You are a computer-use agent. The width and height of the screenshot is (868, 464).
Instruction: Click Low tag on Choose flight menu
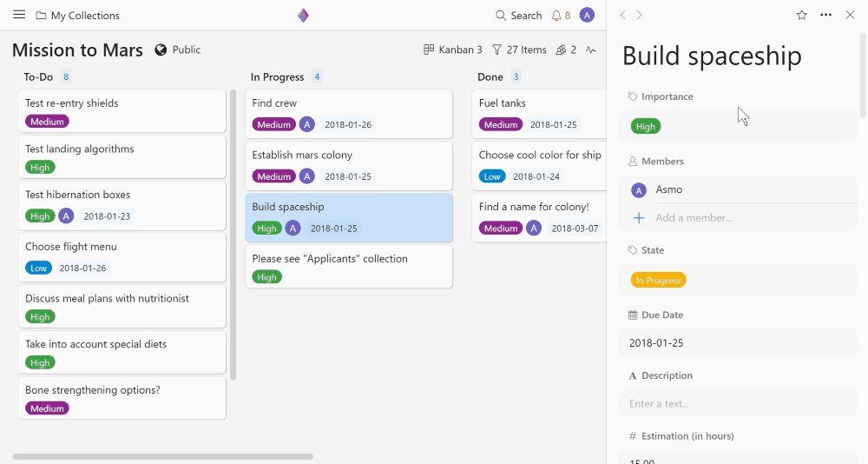coord(39,268)
